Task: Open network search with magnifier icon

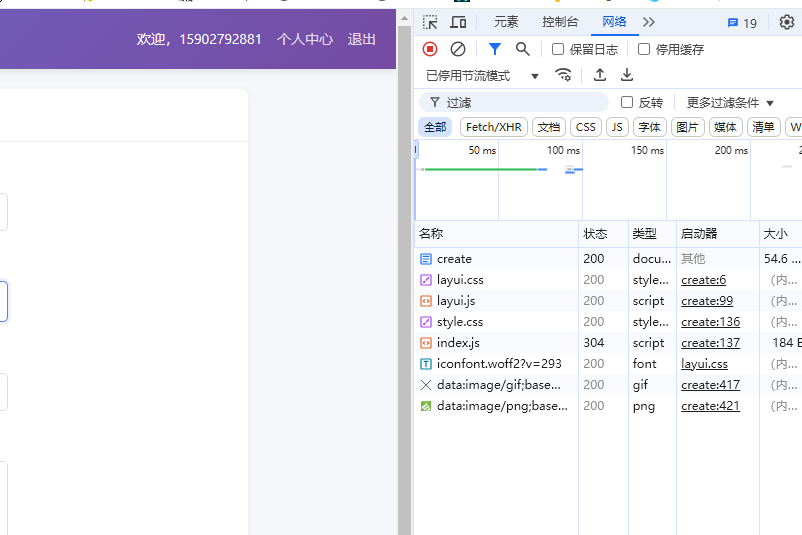Action: [522, 49]
